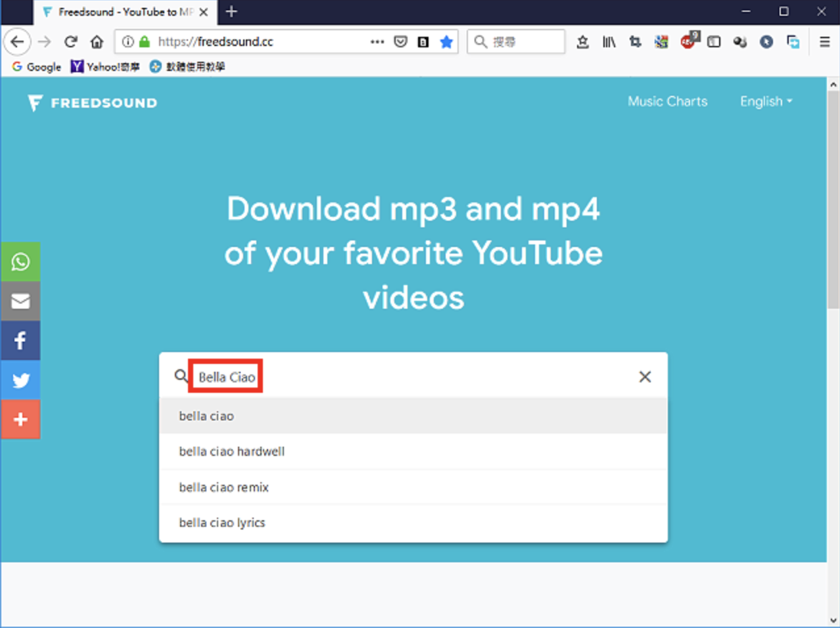This screenshot has width=840, height=628.
Task: Click the downloads-style icon after search box
Action: [582, 42]
